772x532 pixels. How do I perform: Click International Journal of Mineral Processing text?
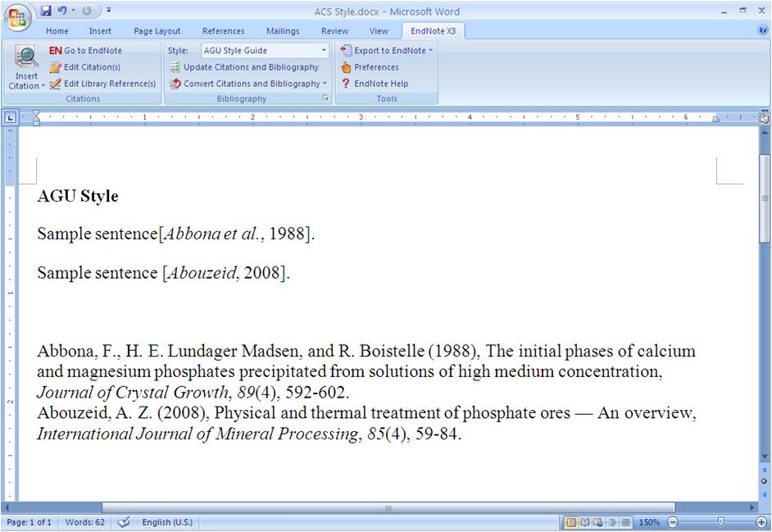coord(198,434)
